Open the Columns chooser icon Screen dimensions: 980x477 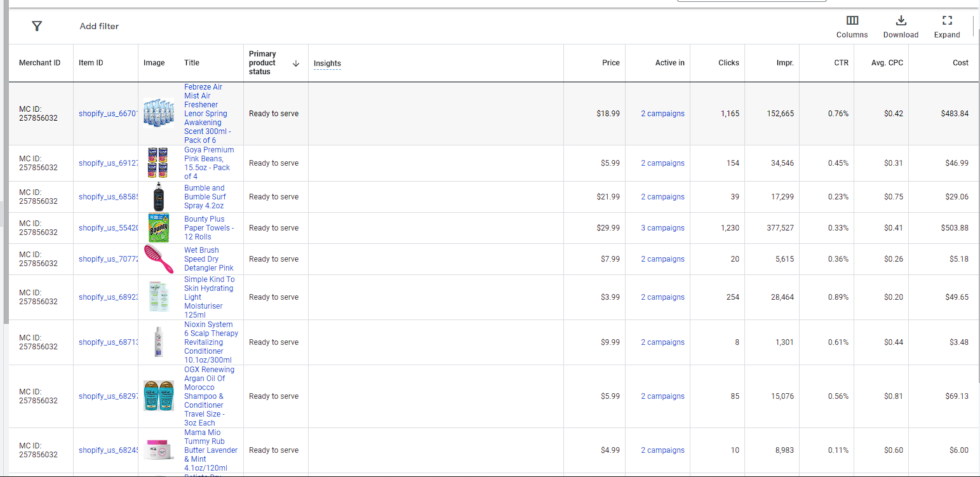pyautogui.click(x=852, y=20)
